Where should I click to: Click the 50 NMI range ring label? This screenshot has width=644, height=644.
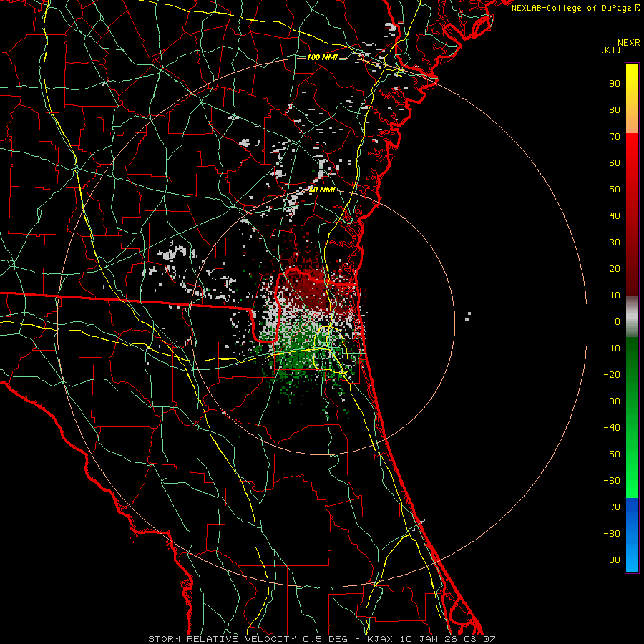[x=322, y=190]
